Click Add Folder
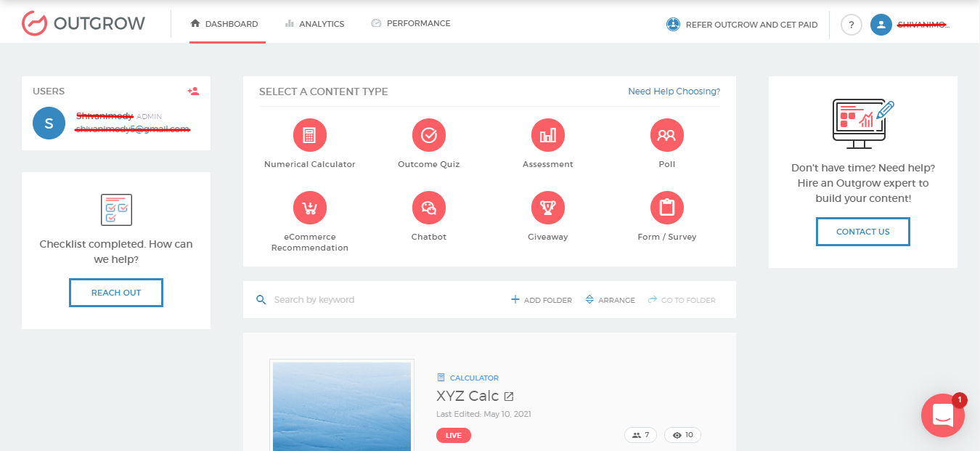980x451 pixels. point(542,300)
